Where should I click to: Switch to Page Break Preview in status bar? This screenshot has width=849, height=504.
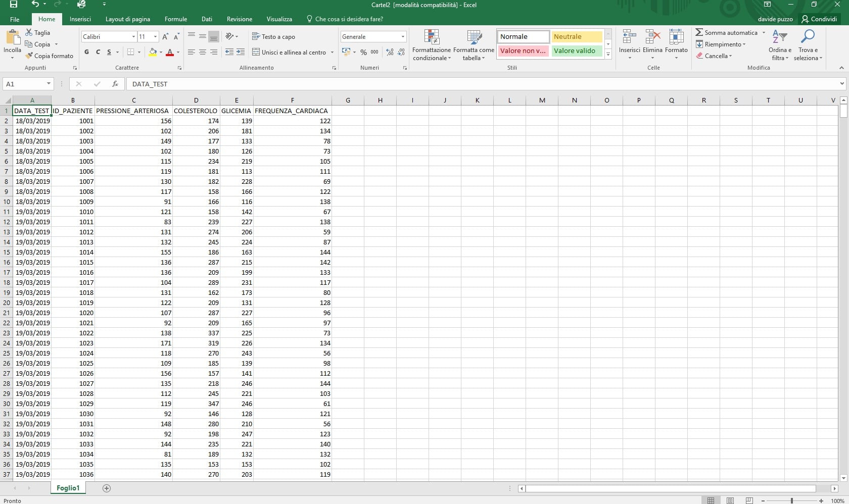tap(749, 500)
